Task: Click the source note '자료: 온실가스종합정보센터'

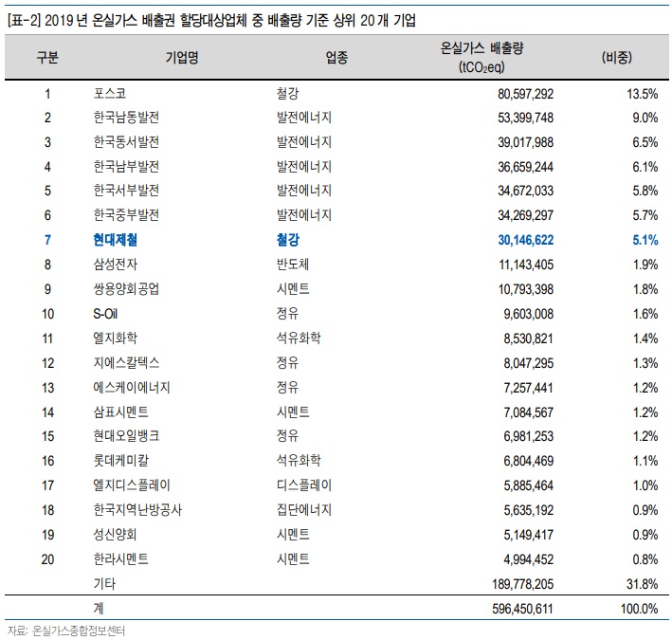Action: click(x=66, y=631)
